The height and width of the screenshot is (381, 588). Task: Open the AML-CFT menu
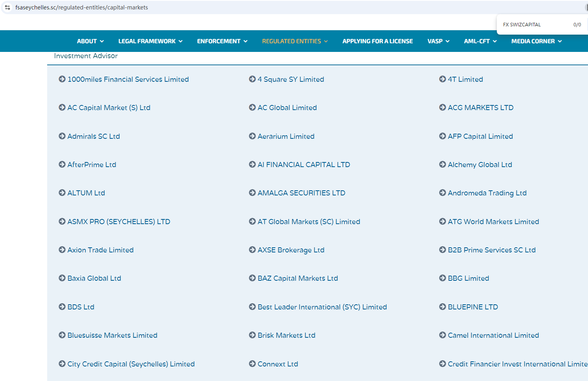tap(480, 41)
